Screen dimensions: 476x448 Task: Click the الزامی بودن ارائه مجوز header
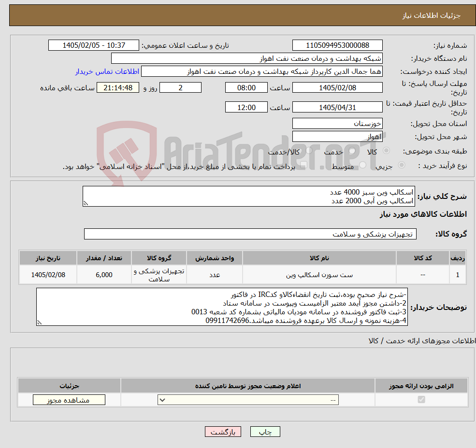click(421, 386)
